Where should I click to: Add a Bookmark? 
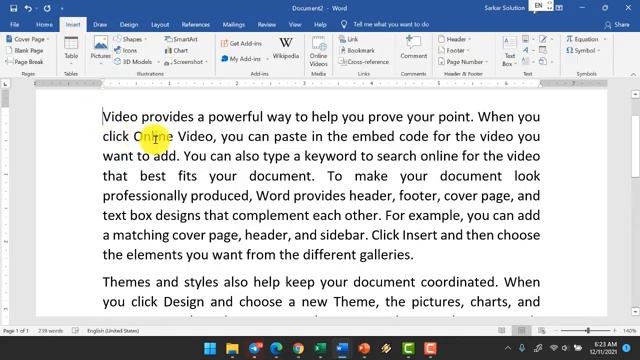click(357, 51)
